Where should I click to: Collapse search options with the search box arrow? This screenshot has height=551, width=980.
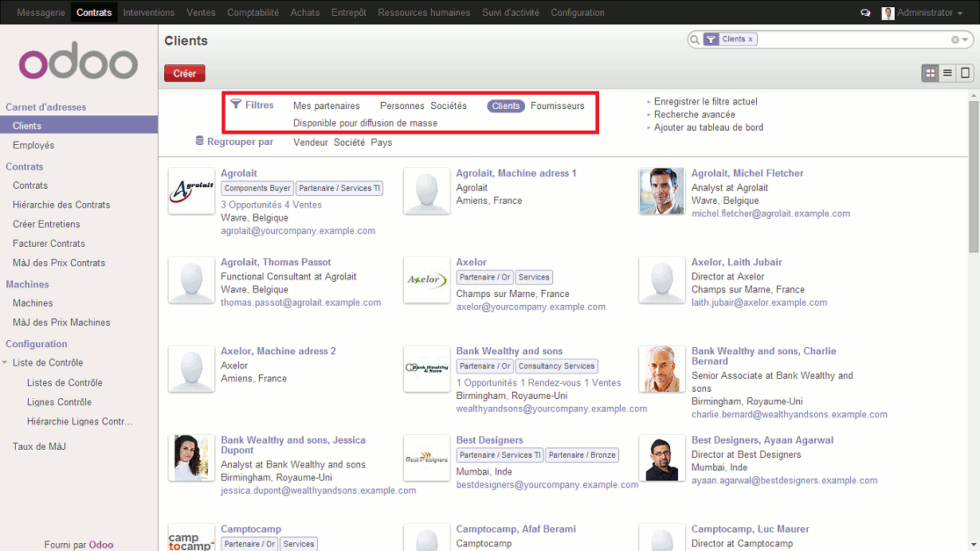click(965, 40)
